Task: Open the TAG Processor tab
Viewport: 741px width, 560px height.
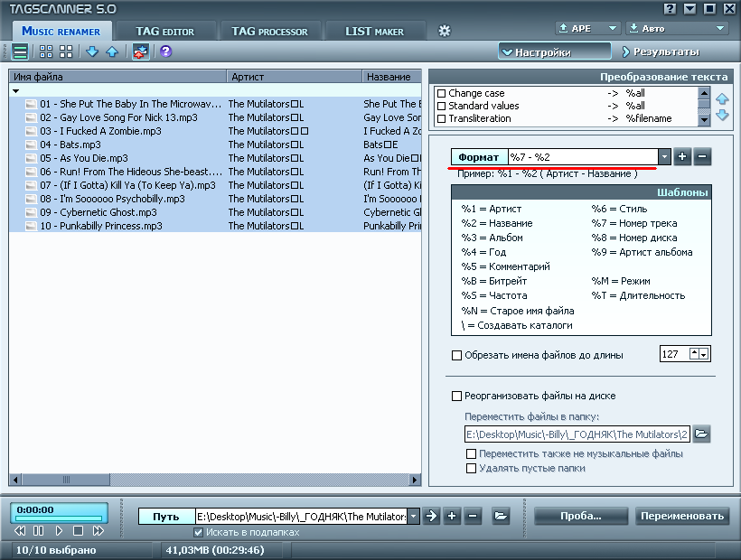Action: [269, 32]
